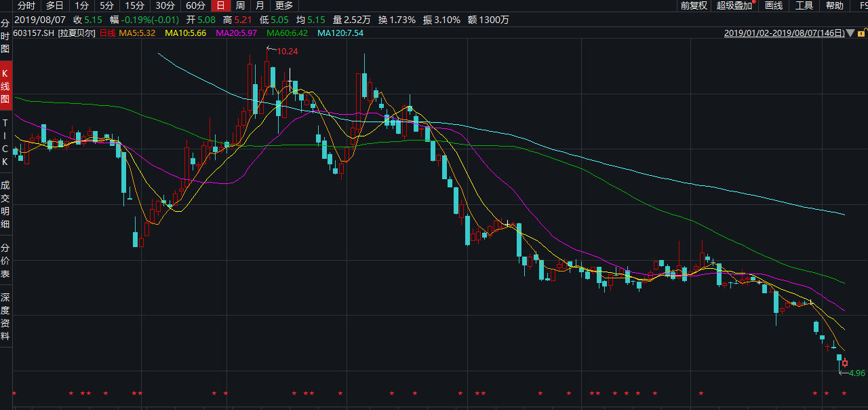Click the last red candlestick near 4.96
This screenshot has height=410, width=868.
(845, 363)
